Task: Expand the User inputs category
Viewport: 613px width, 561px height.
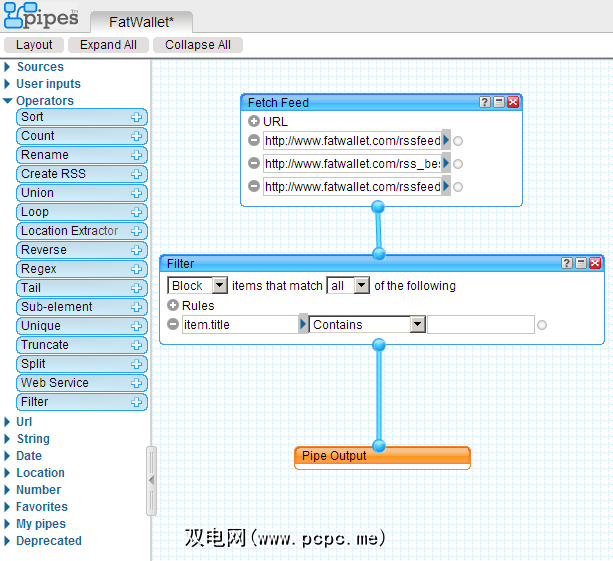Action: pos(7,84)
